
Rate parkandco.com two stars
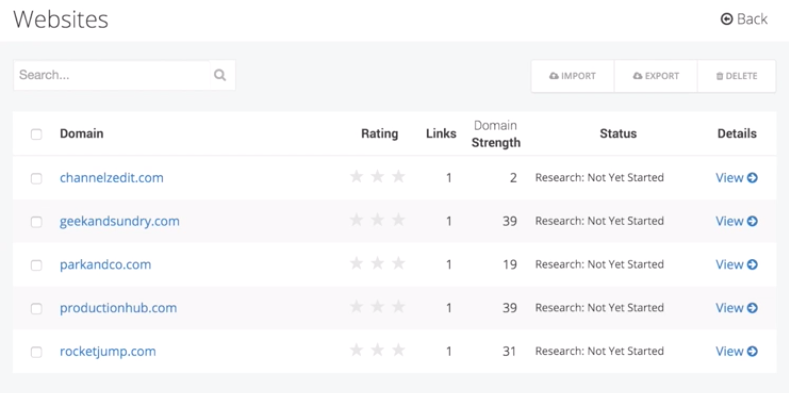(x=377, y=263)
